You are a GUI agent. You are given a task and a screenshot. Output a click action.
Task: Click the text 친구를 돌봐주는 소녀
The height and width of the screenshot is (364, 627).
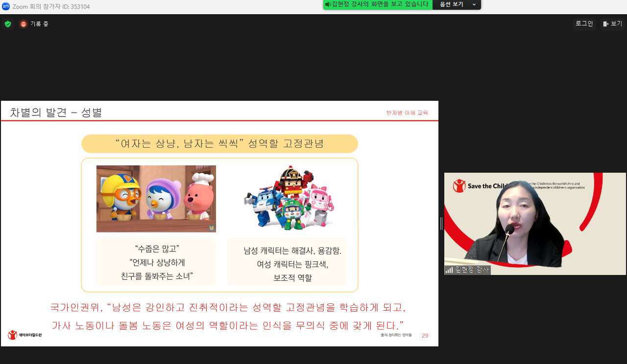coord(157,276)
